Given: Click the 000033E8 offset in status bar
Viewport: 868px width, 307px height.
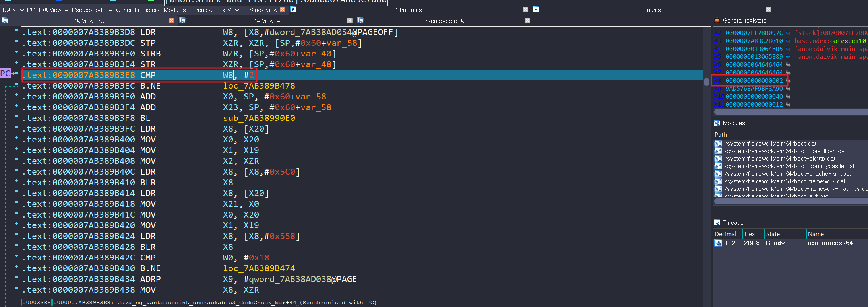Looking at the screenshot, I should (37, 303).
